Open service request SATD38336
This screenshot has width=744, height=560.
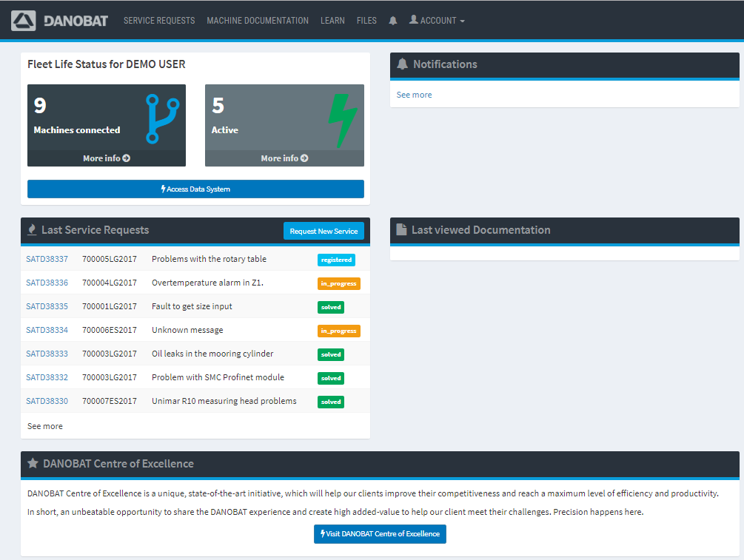47,283
